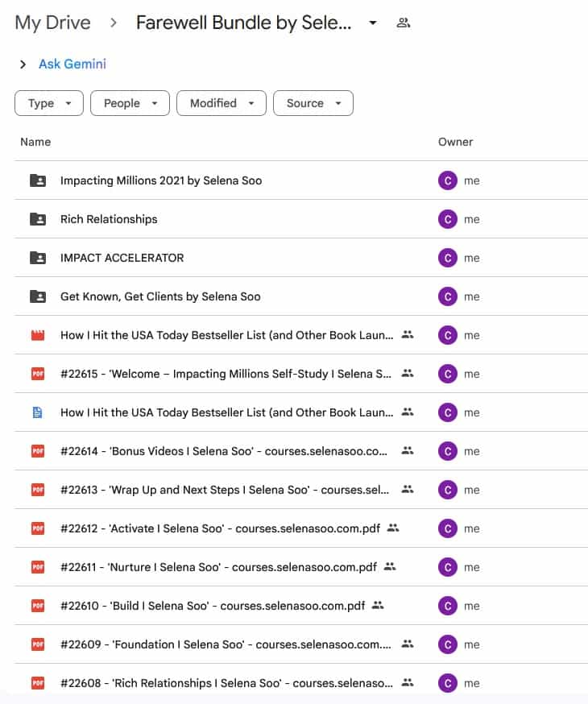
Task: Click the shared folder icon for Rich Relationships
Action: pyautogui.click(x=37, y=219)
